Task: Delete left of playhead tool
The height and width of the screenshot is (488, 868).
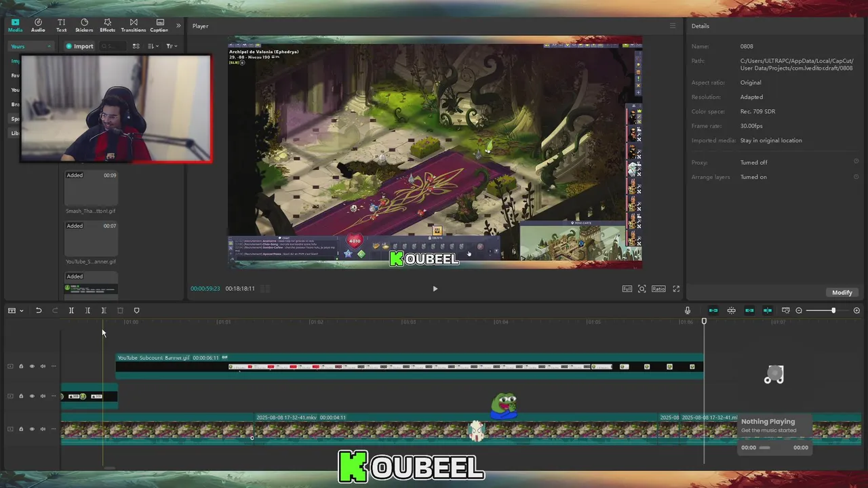Action: point(87,310)
